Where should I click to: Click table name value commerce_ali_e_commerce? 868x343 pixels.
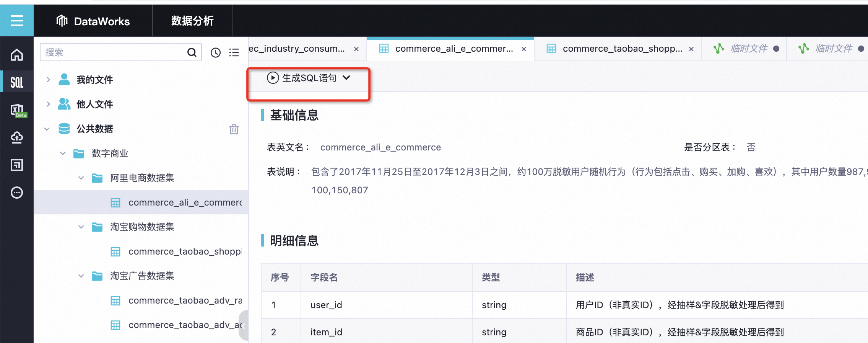[x=380, y=147]
